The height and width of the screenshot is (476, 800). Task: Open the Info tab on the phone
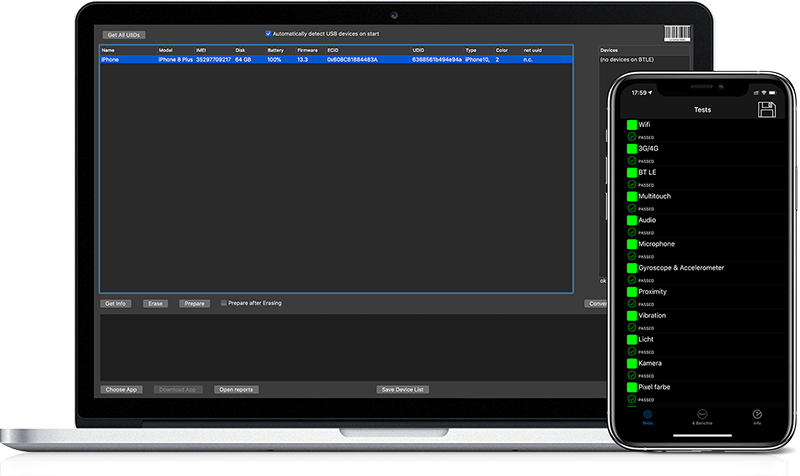[757, 417]
